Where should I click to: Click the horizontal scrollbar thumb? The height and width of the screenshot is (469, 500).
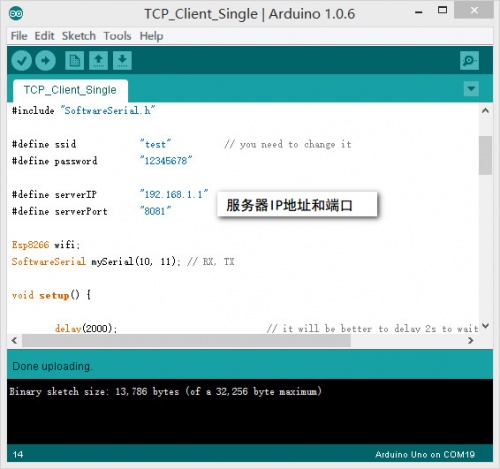[186, 341]
